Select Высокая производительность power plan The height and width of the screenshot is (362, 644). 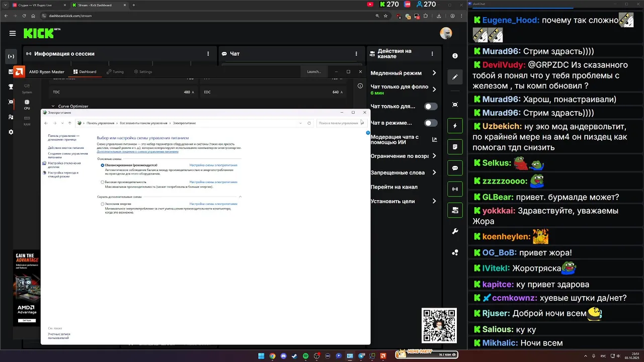(103, 182)
